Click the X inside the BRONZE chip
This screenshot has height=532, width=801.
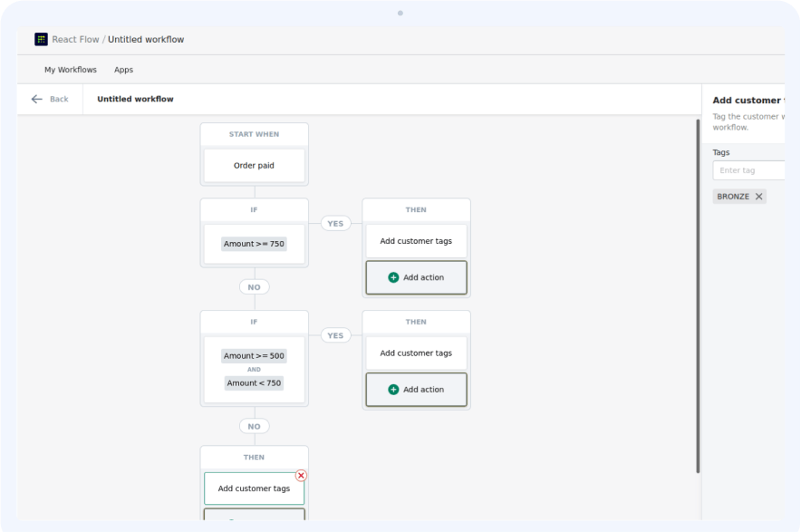click(758, 196)
